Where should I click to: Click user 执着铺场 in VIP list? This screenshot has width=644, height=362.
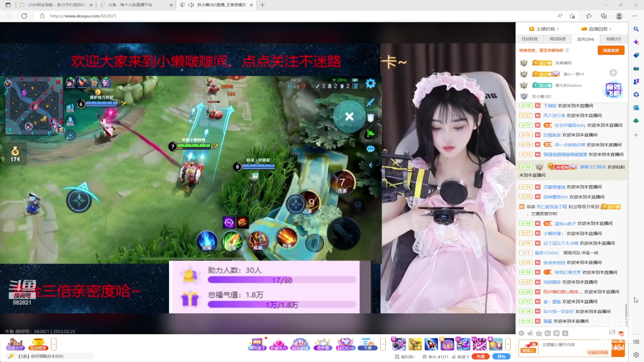tap(563, 63)
